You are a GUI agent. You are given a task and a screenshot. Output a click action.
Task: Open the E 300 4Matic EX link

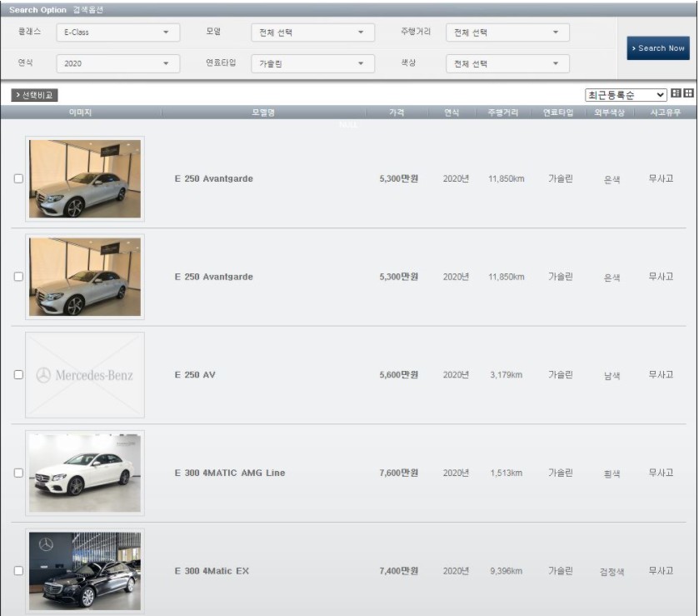pos(212,571)
